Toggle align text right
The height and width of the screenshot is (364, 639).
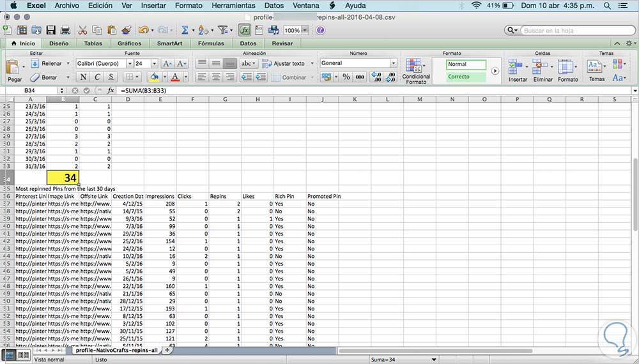(x=230, y=77)
